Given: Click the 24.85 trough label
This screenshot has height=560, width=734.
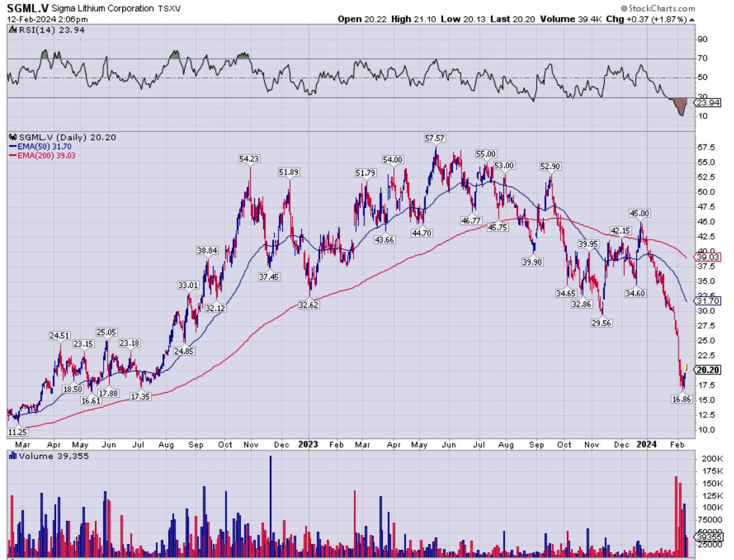Looking at the screenshot, I should (183, 351).
